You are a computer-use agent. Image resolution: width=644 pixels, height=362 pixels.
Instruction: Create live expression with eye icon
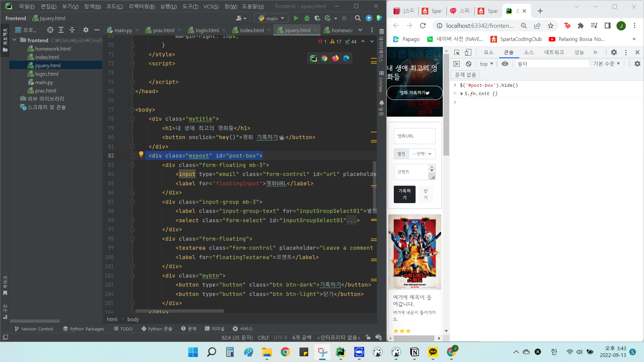point(505,64)
